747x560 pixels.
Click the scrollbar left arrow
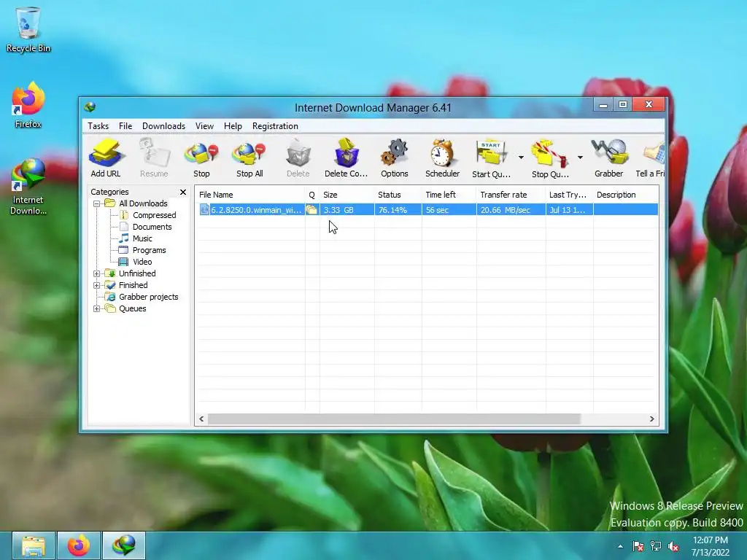coord(201,419)
